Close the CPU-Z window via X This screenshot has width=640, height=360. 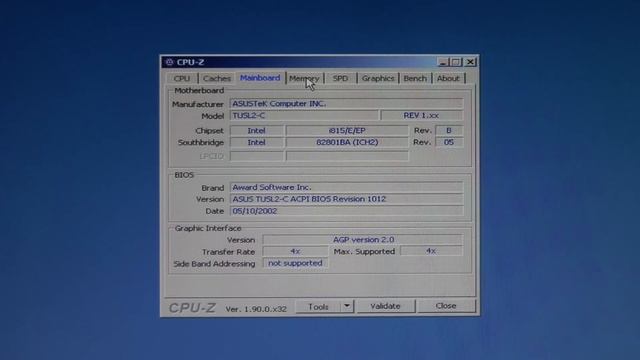[470, 62]
